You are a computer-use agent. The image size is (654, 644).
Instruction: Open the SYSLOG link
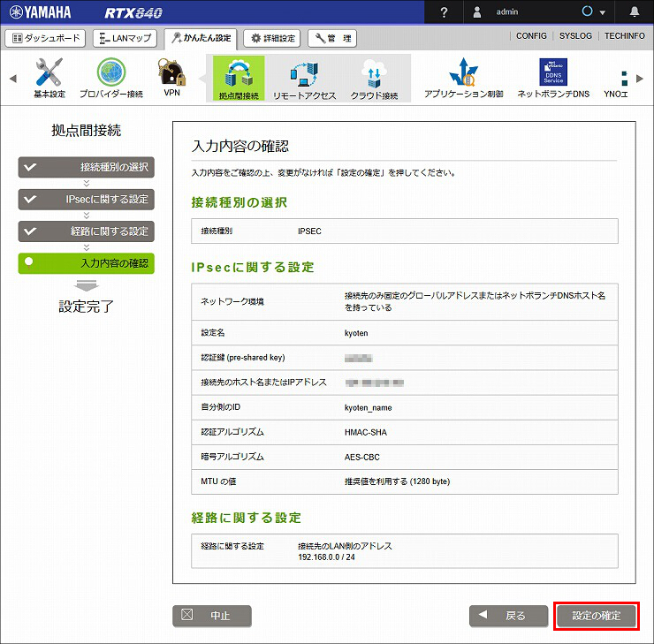point(575,36)
